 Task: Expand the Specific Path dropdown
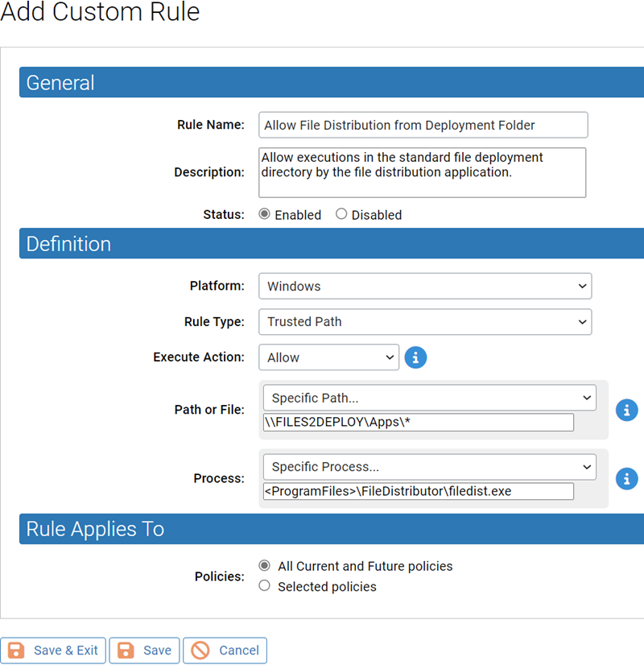tap(429, 398)
